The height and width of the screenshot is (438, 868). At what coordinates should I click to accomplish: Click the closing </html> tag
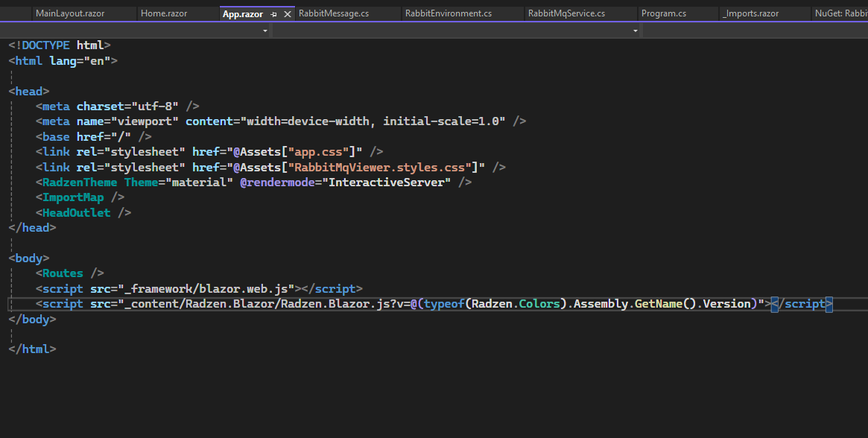pyautogui.click(x=32, y=349)
